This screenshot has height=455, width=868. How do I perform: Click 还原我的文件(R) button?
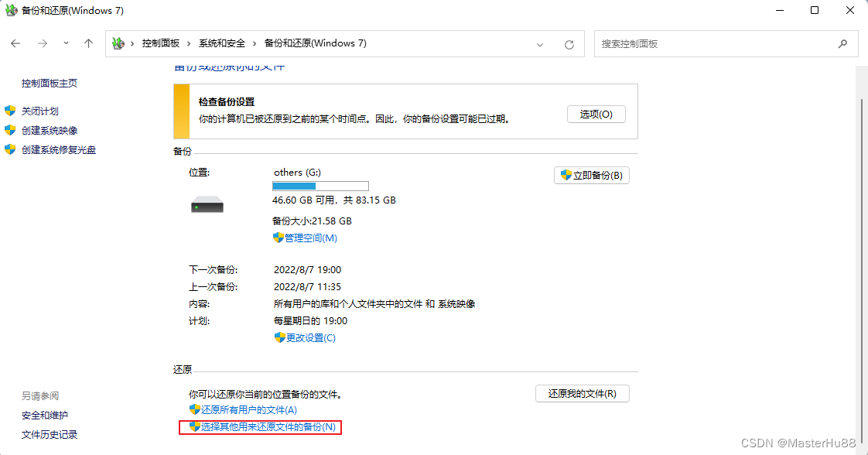point(582,394)
